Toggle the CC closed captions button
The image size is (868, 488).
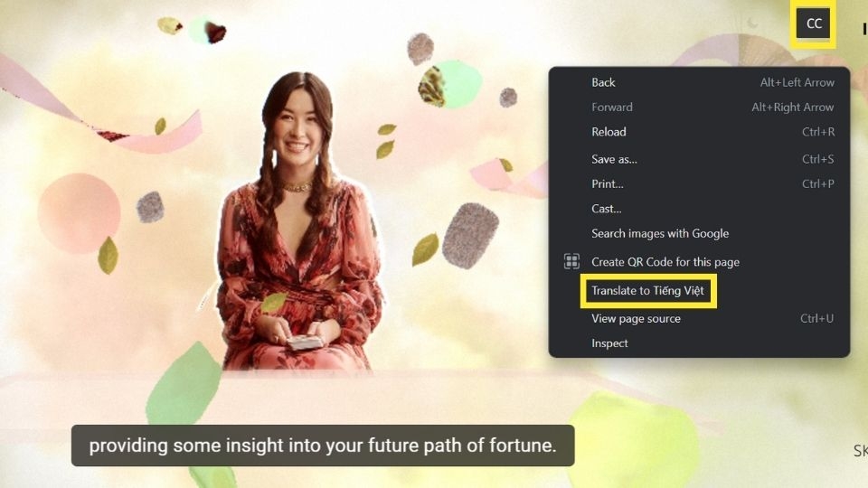click(x=813, y=23)
